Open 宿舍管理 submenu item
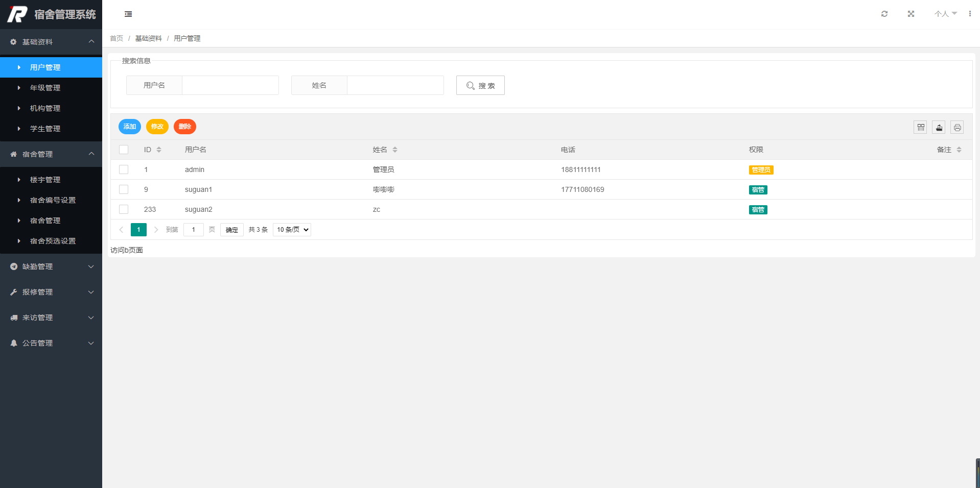This screenshot has width=980, height=488. pyautogui.click(x=51, y=221)
